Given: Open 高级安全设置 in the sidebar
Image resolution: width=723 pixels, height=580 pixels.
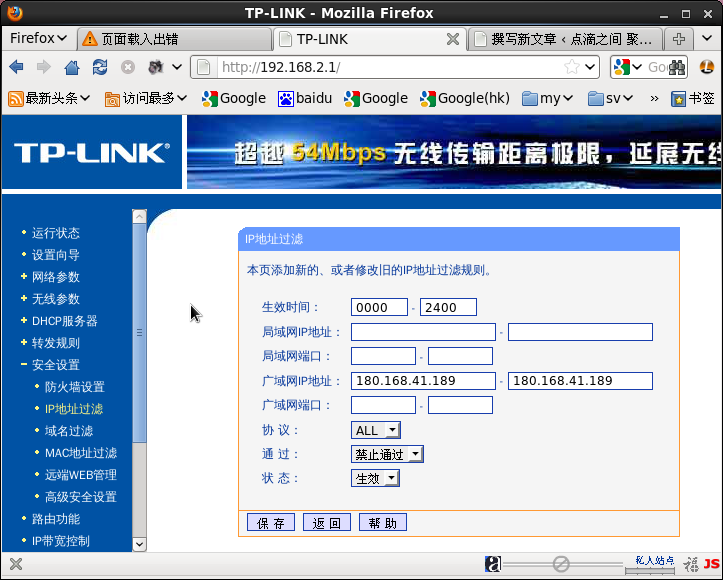Looking at the screenshot, I should tap(81, 497).
